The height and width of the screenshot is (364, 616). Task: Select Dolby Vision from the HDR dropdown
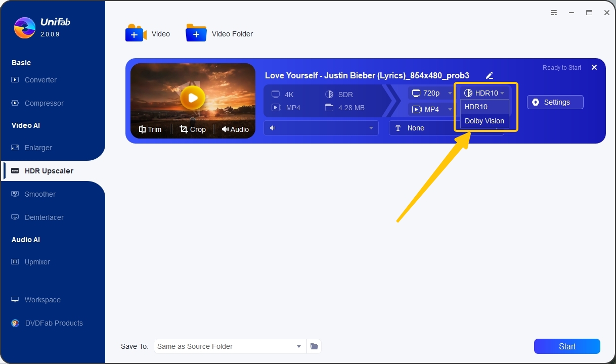pyautogui.click(x=484, y=121)
